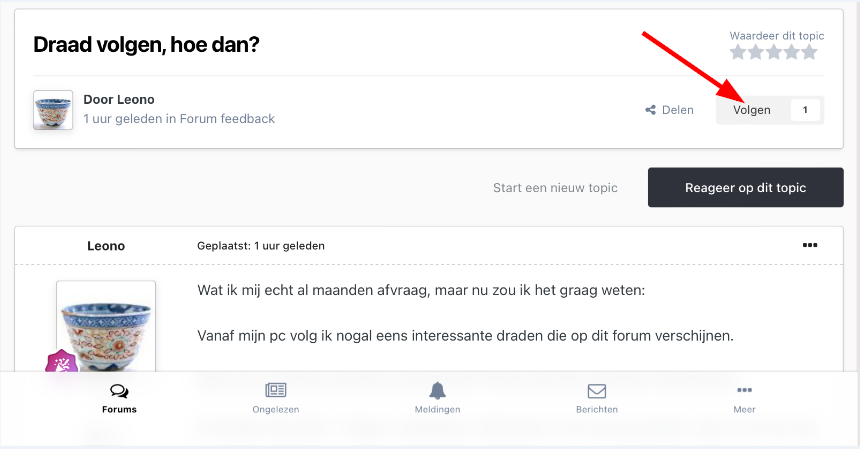Viewport: 860px width, 449px height.
Task: Rate the topic with the second star
Action: click(x=756, y=52)
